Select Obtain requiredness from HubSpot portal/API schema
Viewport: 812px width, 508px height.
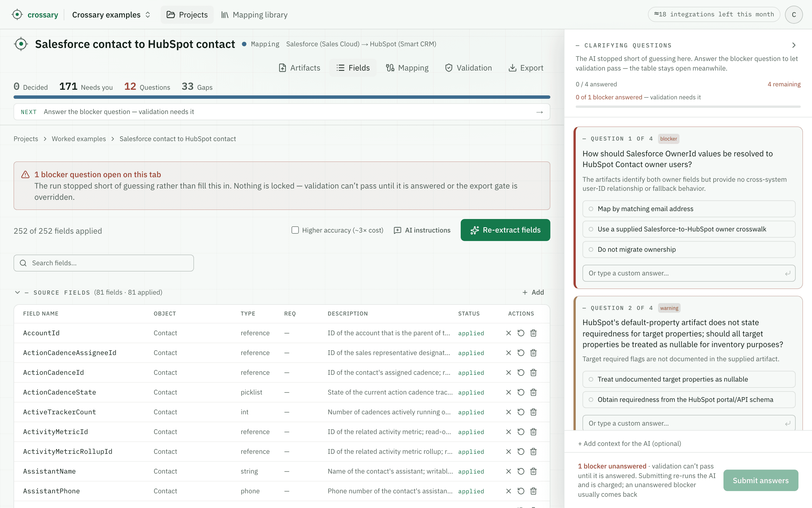[x=689, y=399]
